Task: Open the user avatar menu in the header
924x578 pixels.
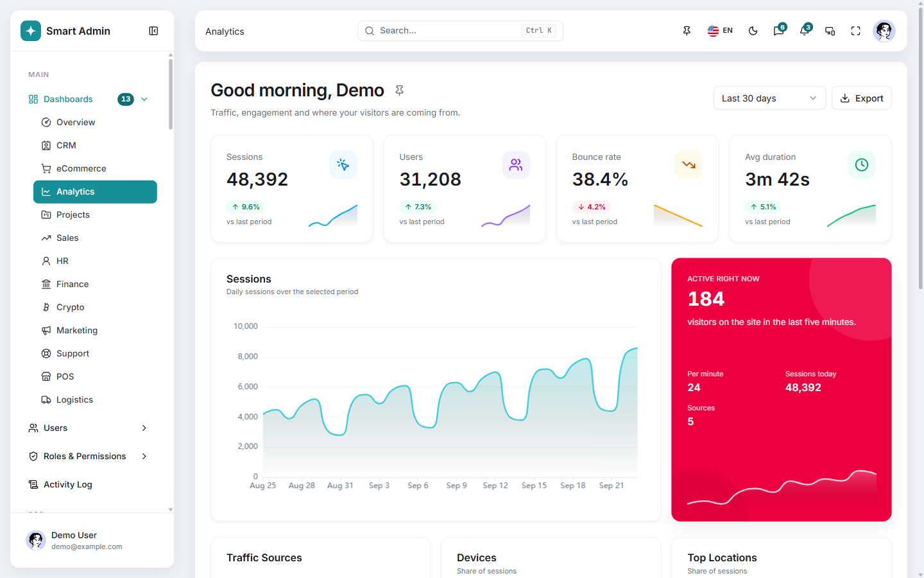Action: pyautogui.click(x=884, y=31)
